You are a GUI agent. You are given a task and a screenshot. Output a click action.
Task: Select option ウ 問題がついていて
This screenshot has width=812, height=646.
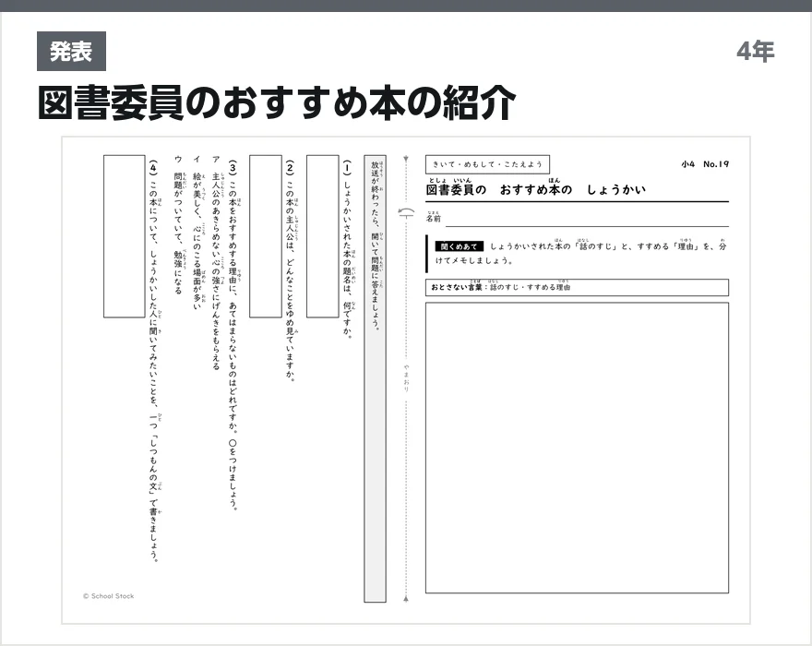(179, 225)
